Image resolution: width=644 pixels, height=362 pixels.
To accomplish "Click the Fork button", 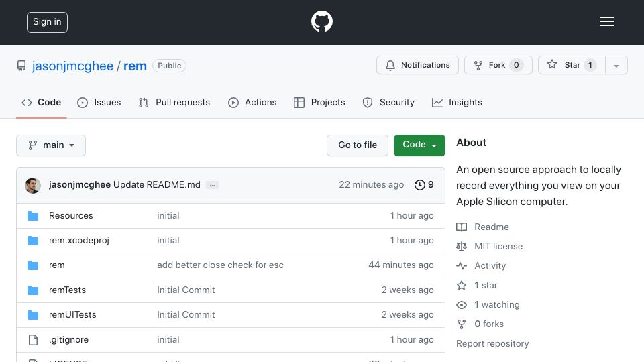I will 498,65.
